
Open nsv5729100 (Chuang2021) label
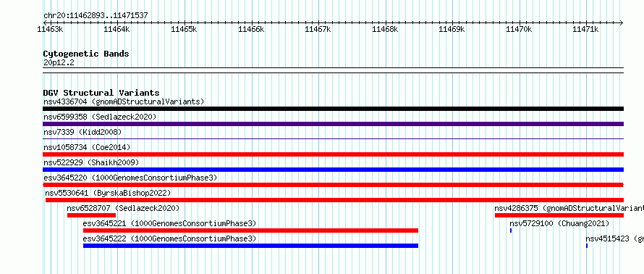559,223
